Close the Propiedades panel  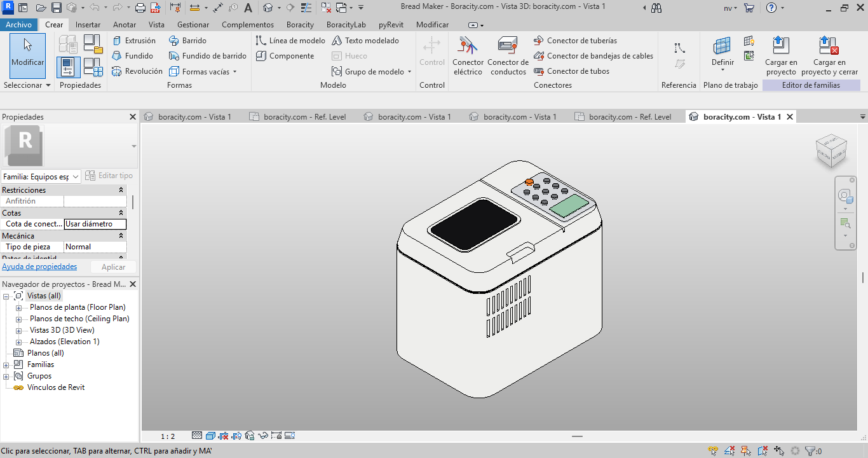click(x=133, y=117)
